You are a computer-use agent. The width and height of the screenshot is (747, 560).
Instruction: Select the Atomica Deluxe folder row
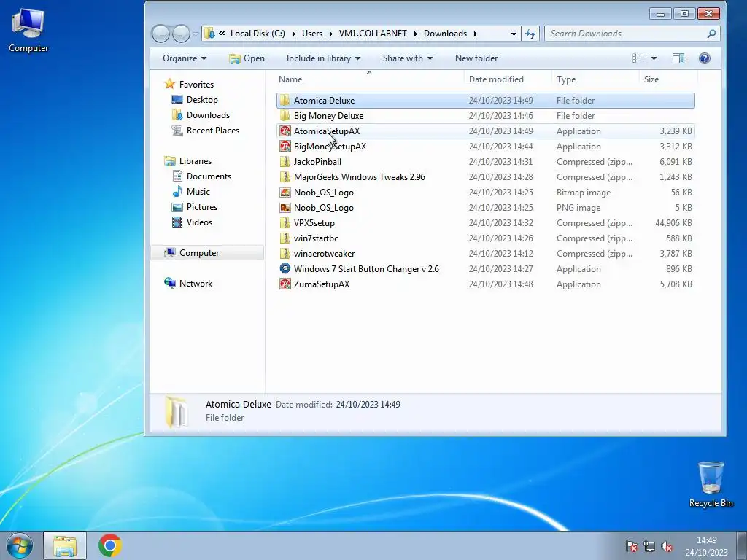pyautogui.click(x=485, y=101)
